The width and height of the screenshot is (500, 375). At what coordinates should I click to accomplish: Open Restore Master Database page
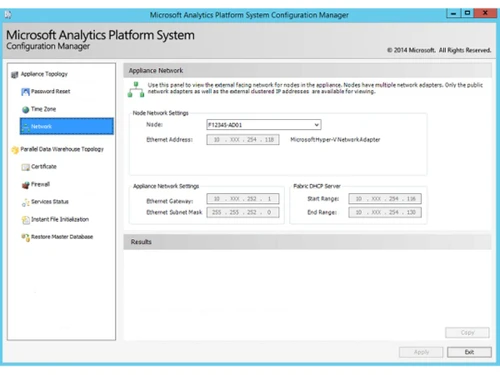62,237
